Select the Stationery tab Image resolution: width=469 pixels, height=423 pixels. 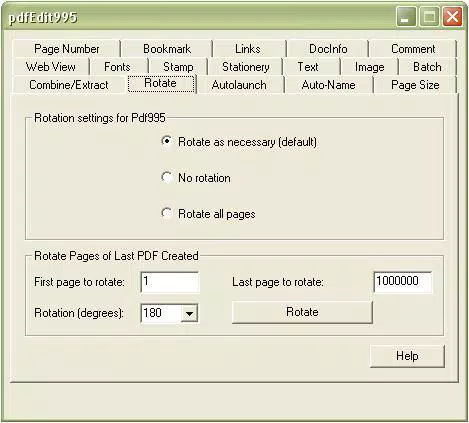(246, 67)
